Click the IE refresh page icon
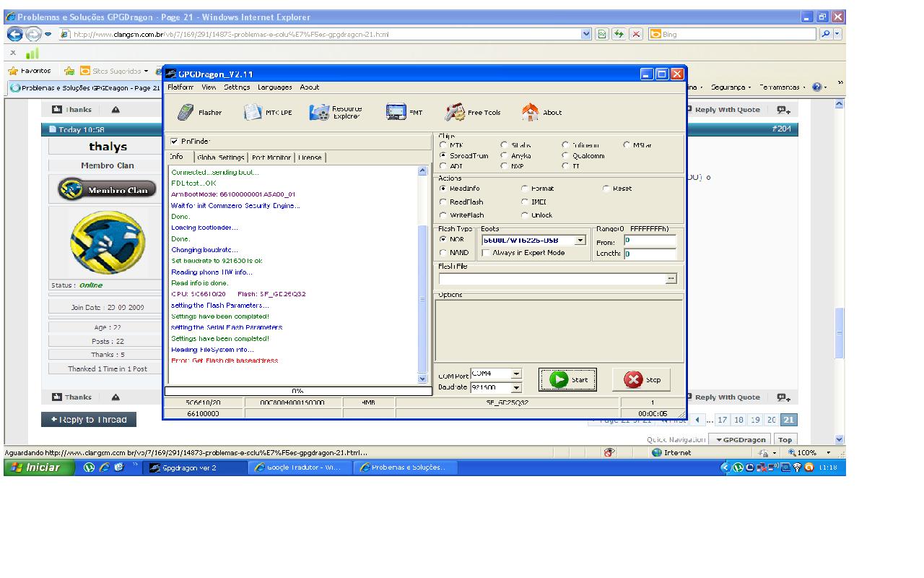The image size is (924, 578). (x=619, y=34)
